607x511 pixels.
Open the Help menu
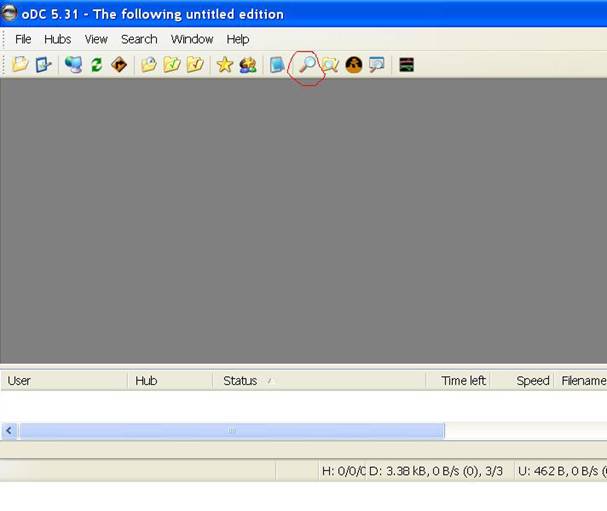238,39
